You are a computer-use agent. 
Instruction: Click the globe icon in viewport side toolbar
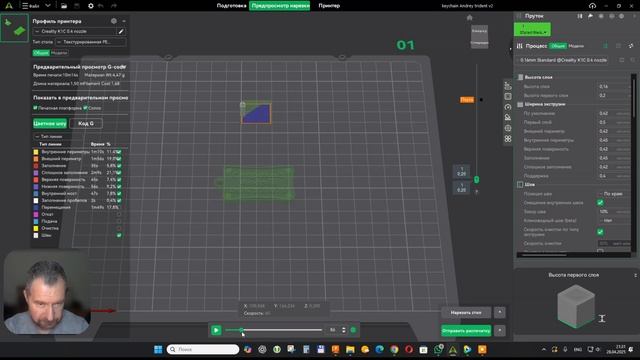[508, 128]
